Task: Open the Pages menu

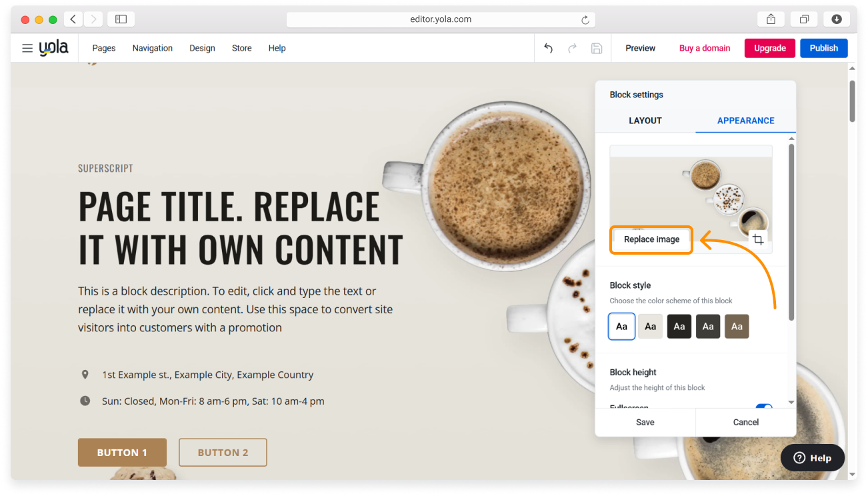Action: 104,48
